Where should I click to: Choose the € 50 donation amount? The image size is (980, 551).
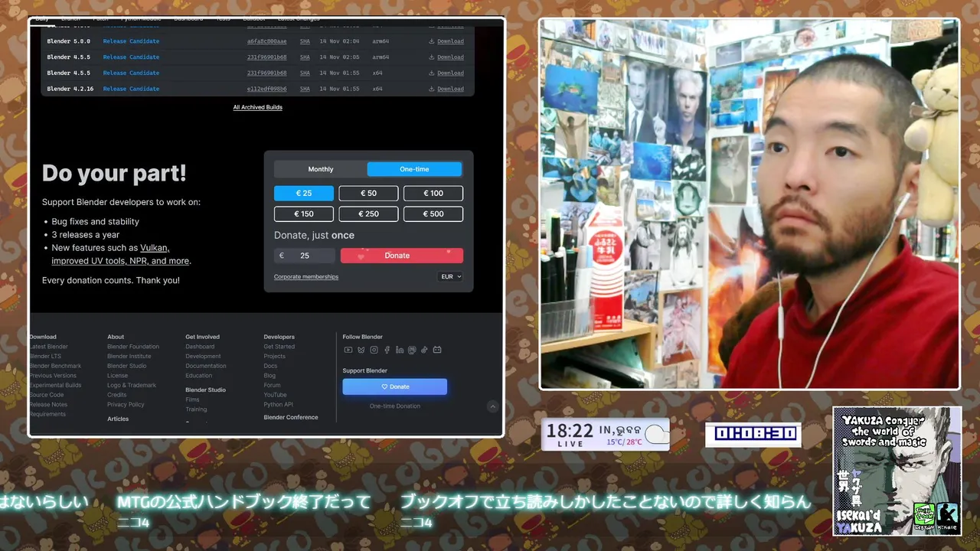point(368,193)
